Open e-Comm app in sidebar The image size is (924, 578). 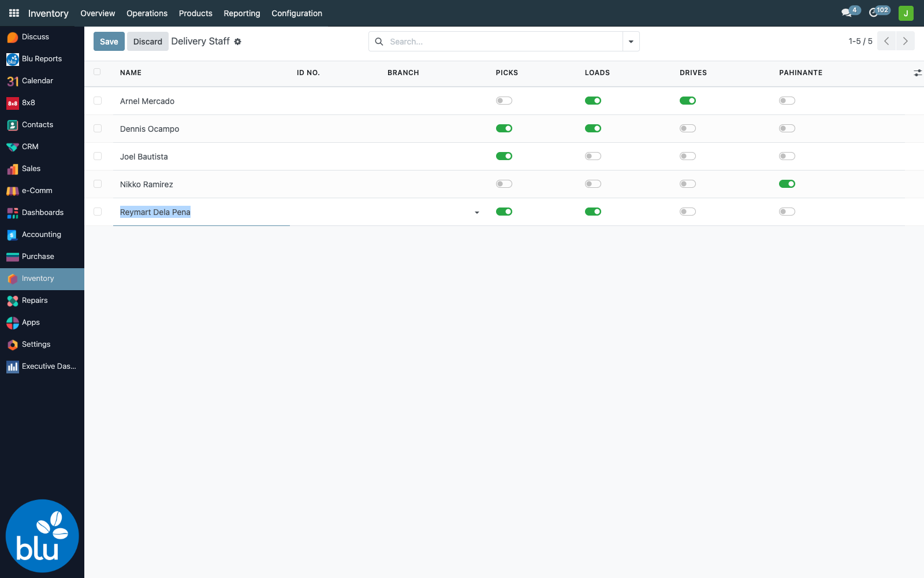click(x=42, y=191)
